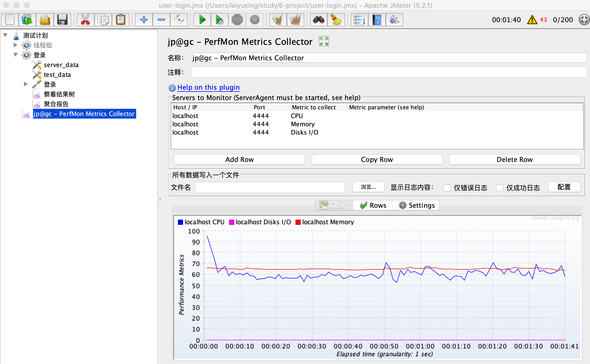Collapse the 登录 thread group node

[x=15, y=55]
